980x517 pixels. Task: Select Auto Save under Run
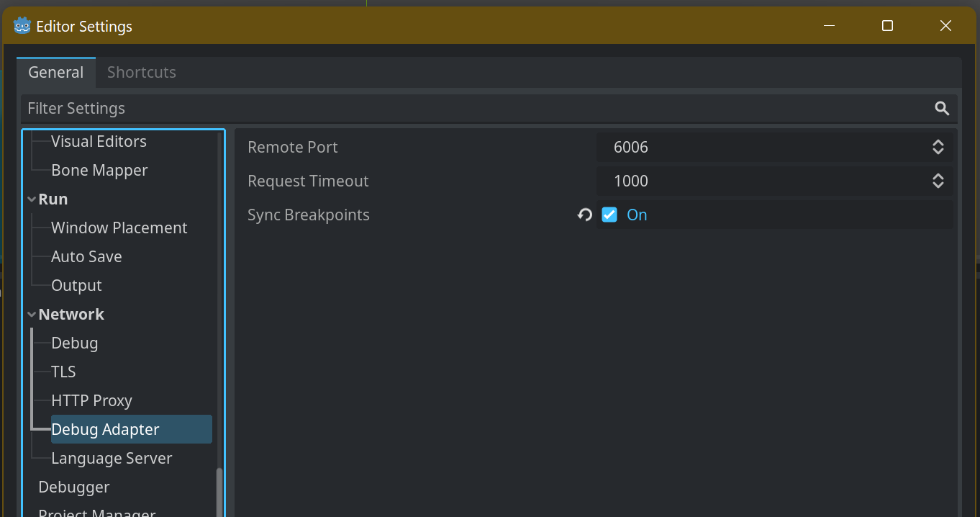click(86, 256)
